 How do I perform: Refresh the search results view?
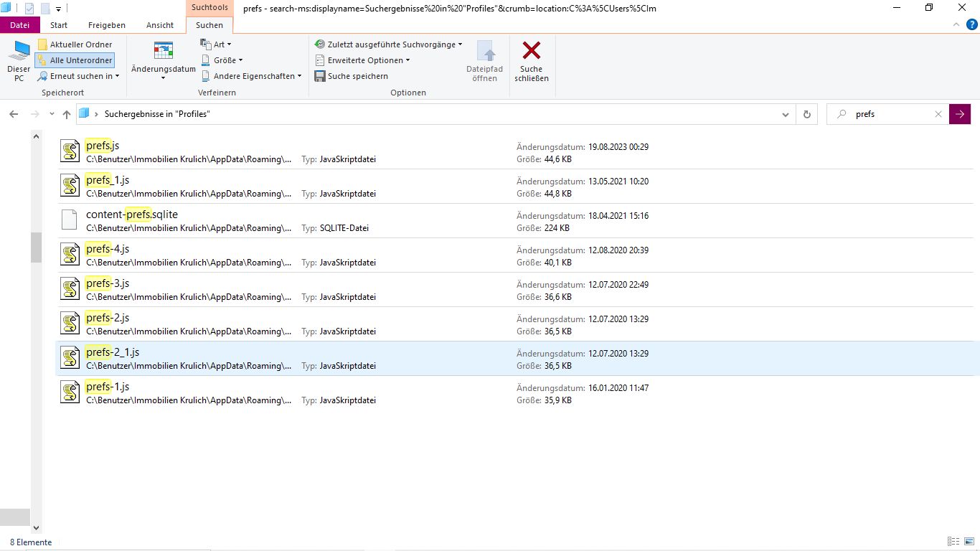tap(807, 114)
